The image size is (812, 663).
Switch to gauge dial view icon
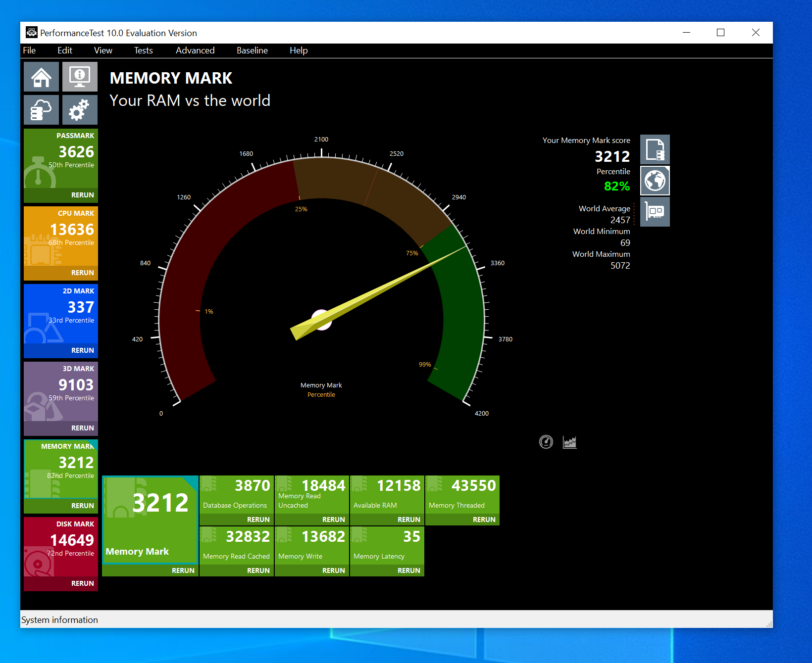click(x=546, y=442)
